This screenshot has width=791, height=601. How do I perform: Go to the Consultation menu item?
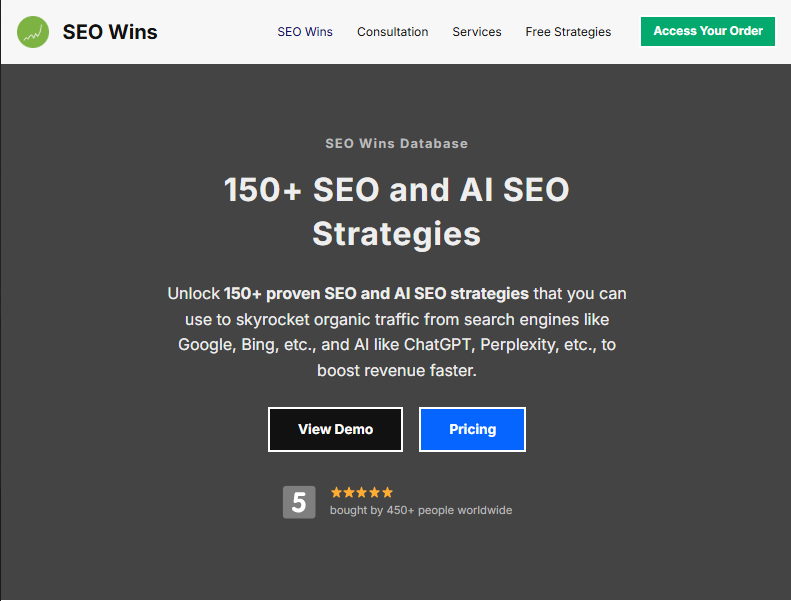point(392,32)
